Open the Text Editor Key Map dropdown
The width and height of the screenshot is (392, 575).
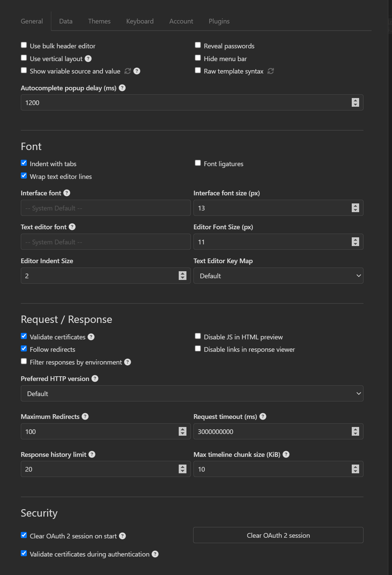pos(278,276)
